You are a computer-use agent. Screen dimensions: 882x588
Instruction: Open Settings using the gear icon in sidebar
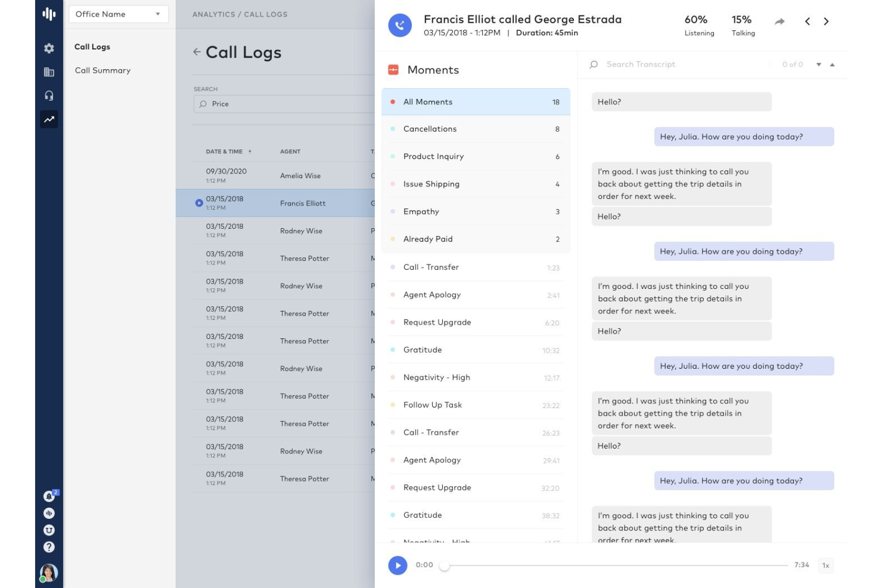pos(49,48)
